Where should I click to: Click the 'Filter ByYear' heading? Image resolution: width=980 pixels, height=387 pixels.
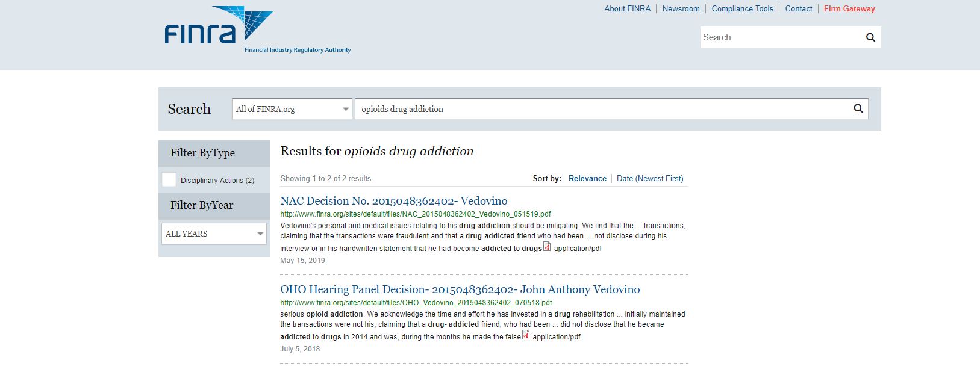(202, 205)
